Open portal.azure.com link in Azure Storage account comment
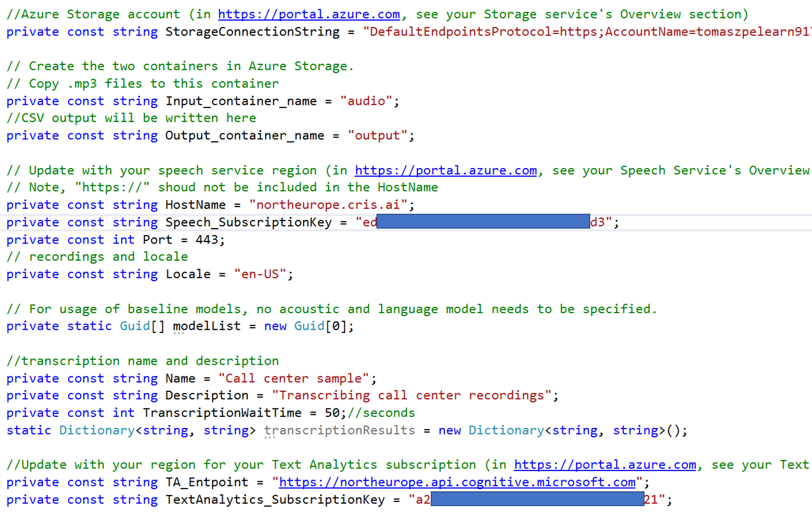Image resolution: width=812 pixels, height=520 pixels. tap(309, 14)
